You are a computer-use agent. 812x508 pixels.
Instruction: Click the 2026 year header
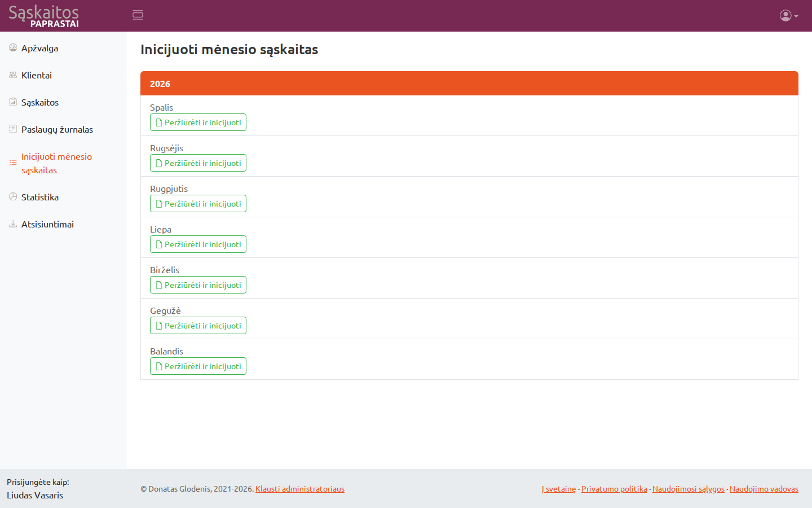click(x=469, y=84)
